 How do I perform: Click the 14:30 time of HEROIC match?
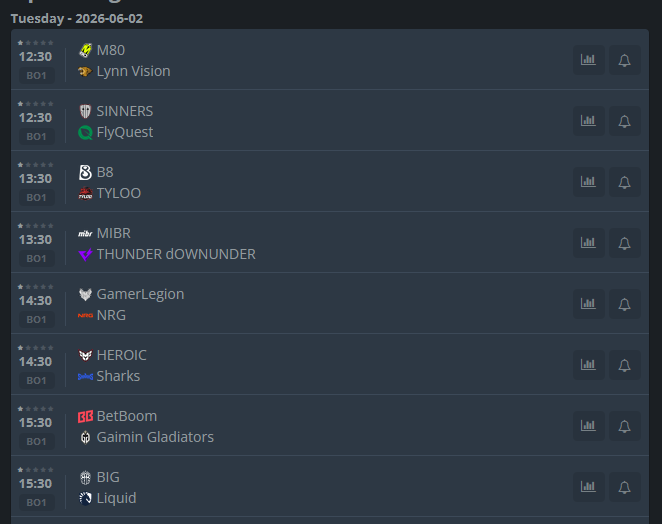(35, 361)
